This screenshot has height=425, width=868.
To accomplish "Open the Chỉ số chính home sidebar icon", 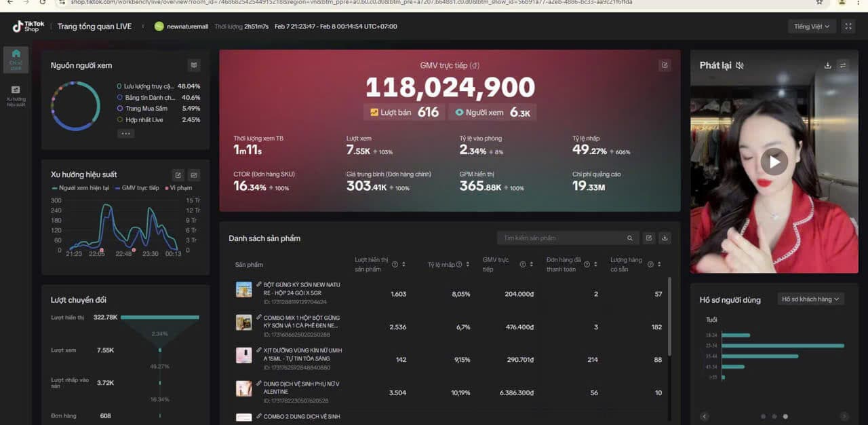I will point(16,57).
